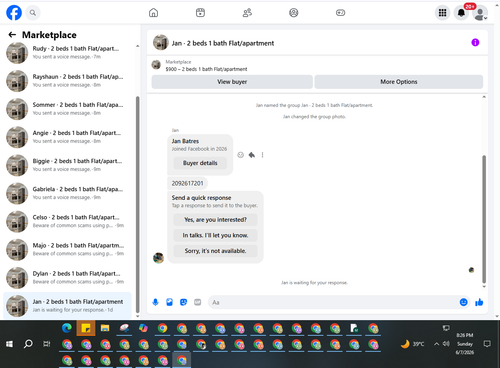Open the Majo conversation row
The width and height of the screenshot is (500, 368).
(x=67, y=249)
